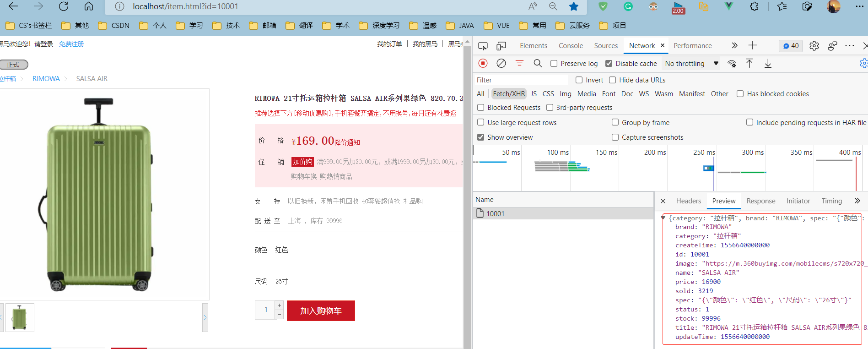The height and width of the screenshot is (349, 868).
Task: Click the 免费注册 link
Action: [x=71, y=44]
